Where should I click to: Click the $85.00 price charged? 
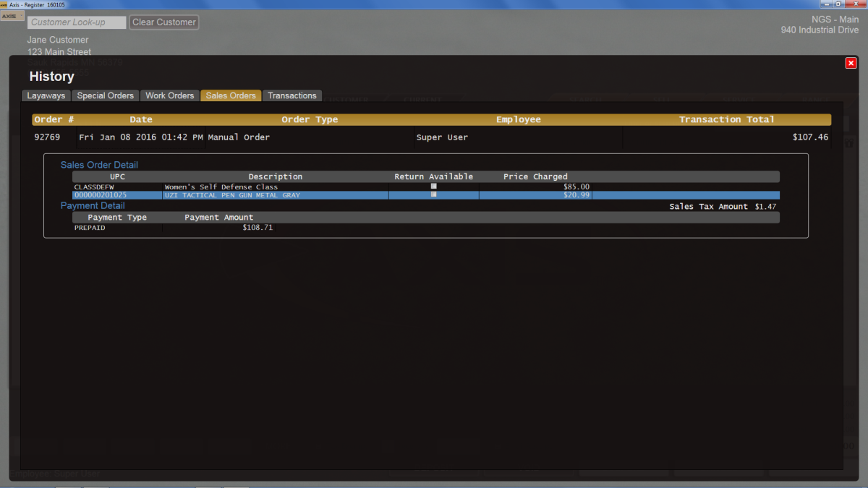[x=576, y=187]
